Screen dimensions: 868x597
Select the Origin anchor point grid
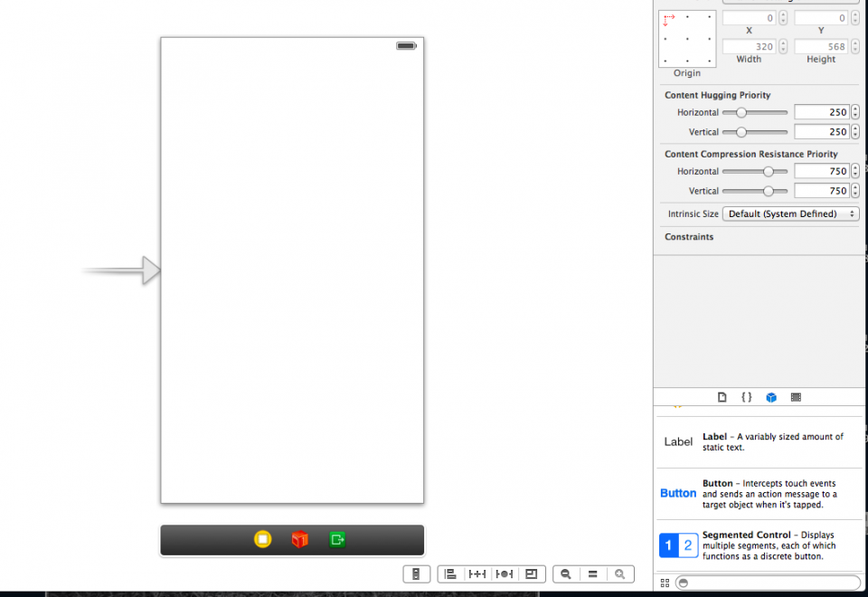point(687,39)
